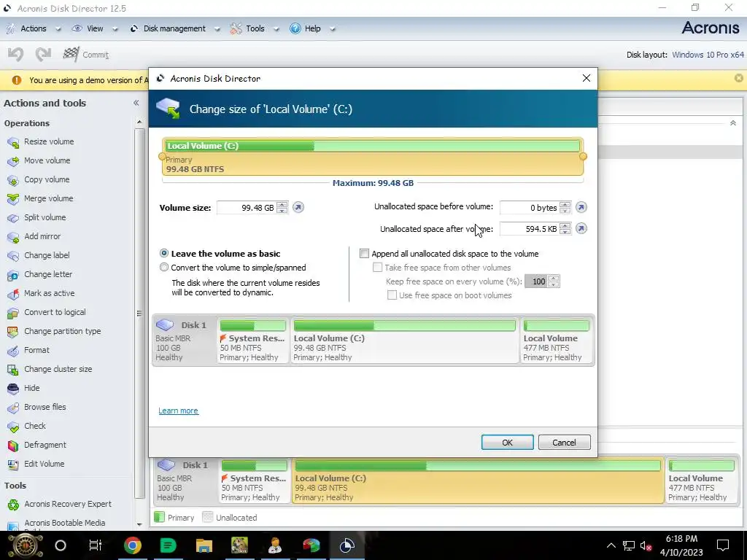Select the Move volume operation icon
The width and height of the screenshot is (747, 560).
(13, 161)
